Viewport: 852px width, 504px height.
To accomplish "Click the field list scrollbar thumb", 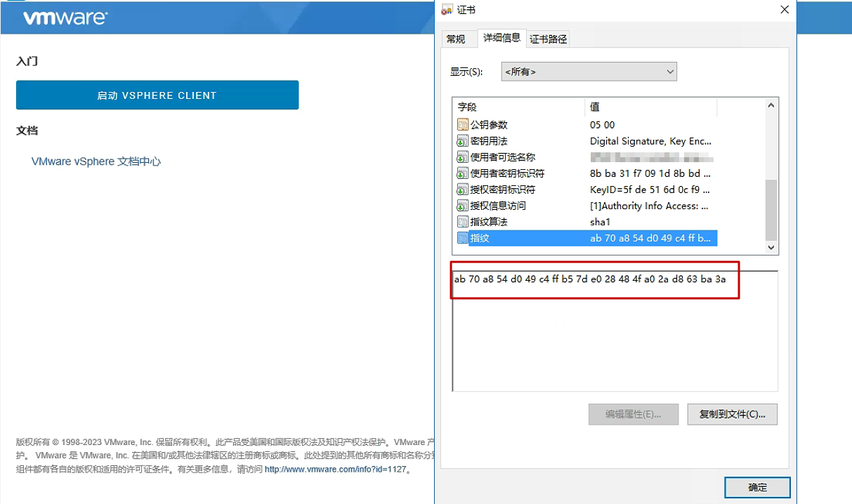I will [771, 210].
